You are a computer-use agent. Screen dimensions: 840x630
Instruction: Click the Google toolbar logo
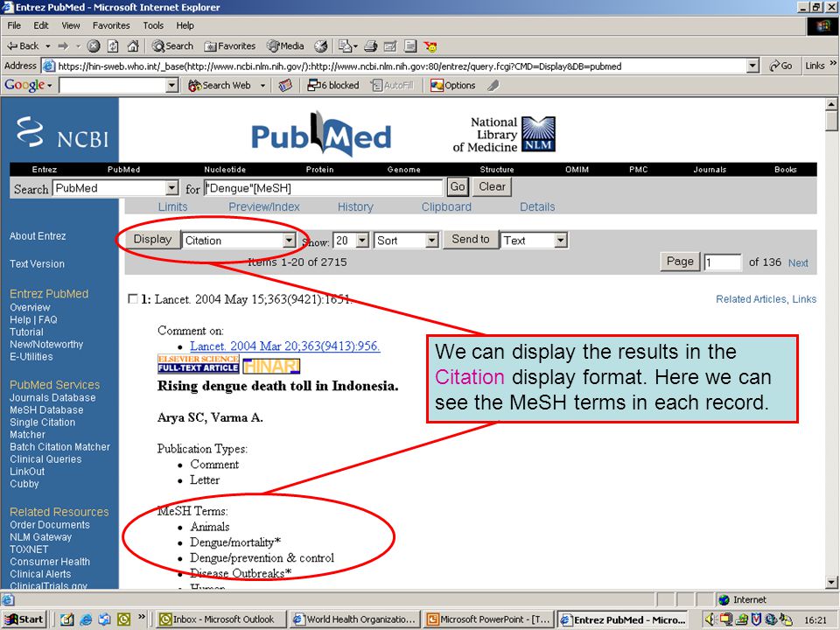pyautogui.click(x=24, y=85)
